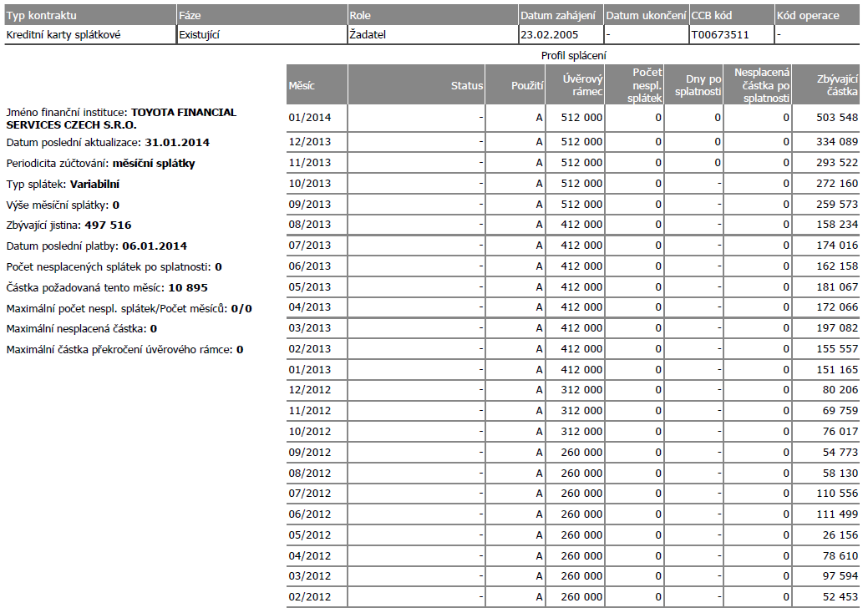Viewport: 868px width, 613px height.
Task: Click 'Nesplacená částka po splatnosti' header
Action: (758, 84)
